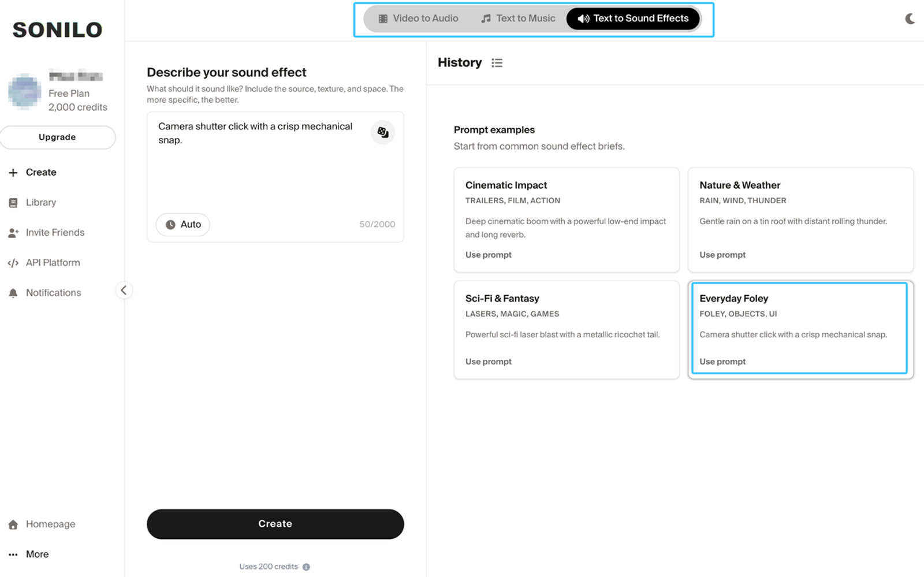Click the speaker icon on Text to Sound Effects
924x577 pixels.
click(x=583, y=18)
